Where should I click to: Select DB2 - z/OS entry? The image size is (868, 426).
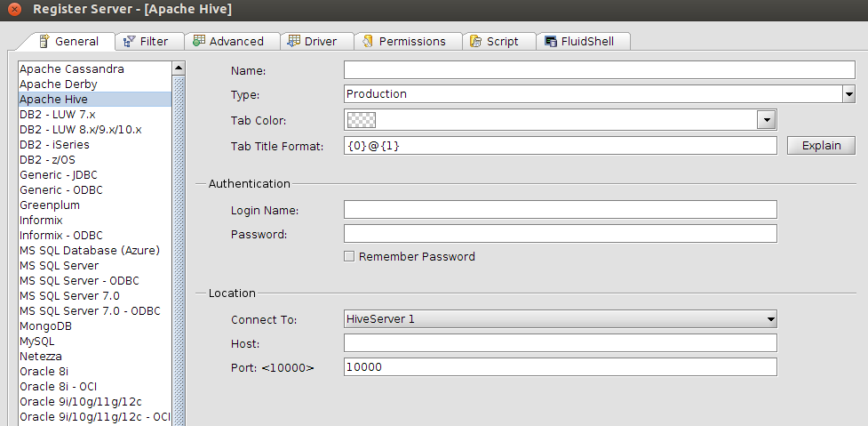pyautogui.click(x=95, y=159)
